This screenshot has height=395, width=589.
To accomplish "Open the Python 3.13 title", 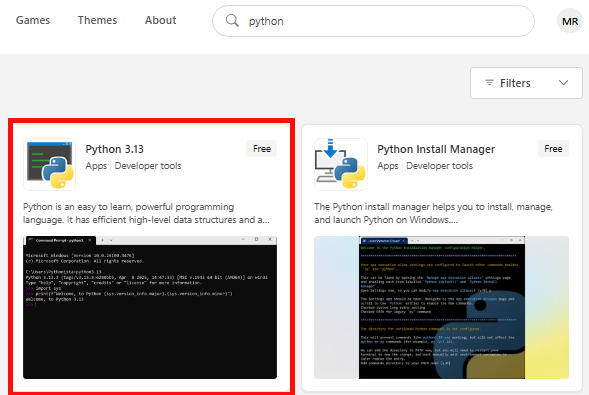I will tap(115, 149).
